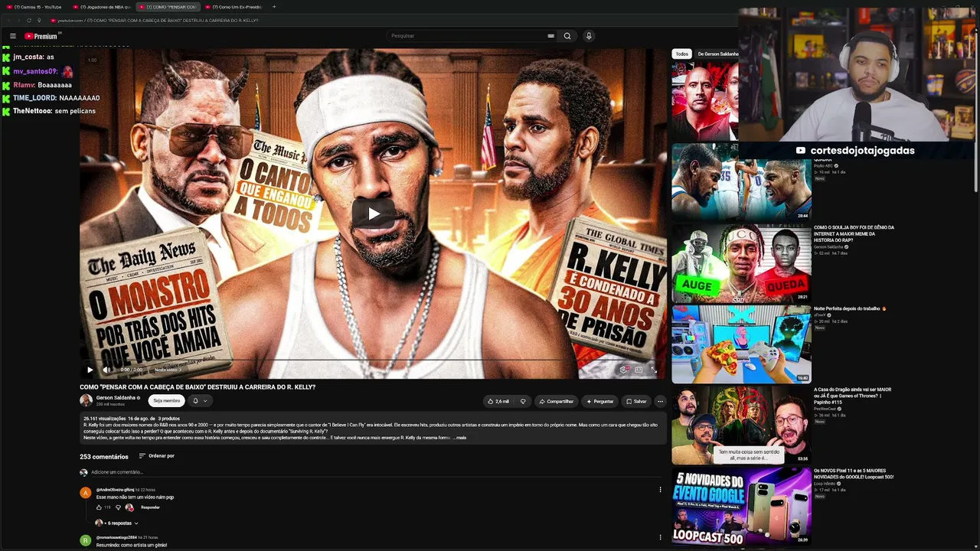Click the browser address bar URL
Image resolution: width=980 pixels, height=551 pixels.
(158, 21)
